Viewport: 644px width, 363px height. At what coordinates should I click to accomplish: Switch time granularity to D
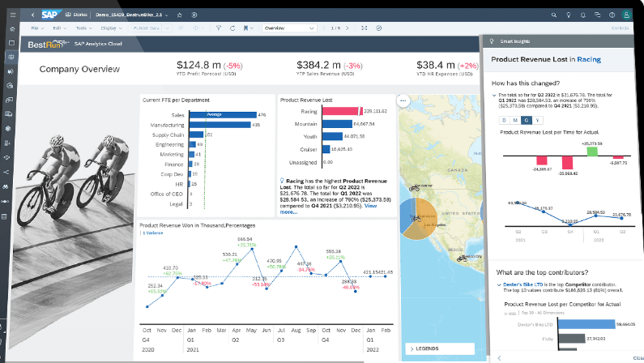pos(505,120)
